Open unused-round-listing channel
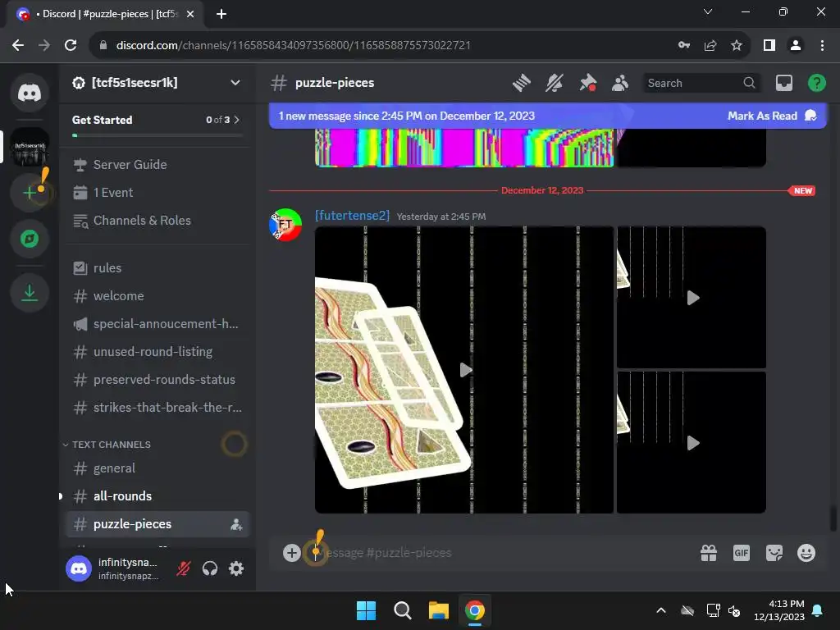 click(x=156, y=351)
